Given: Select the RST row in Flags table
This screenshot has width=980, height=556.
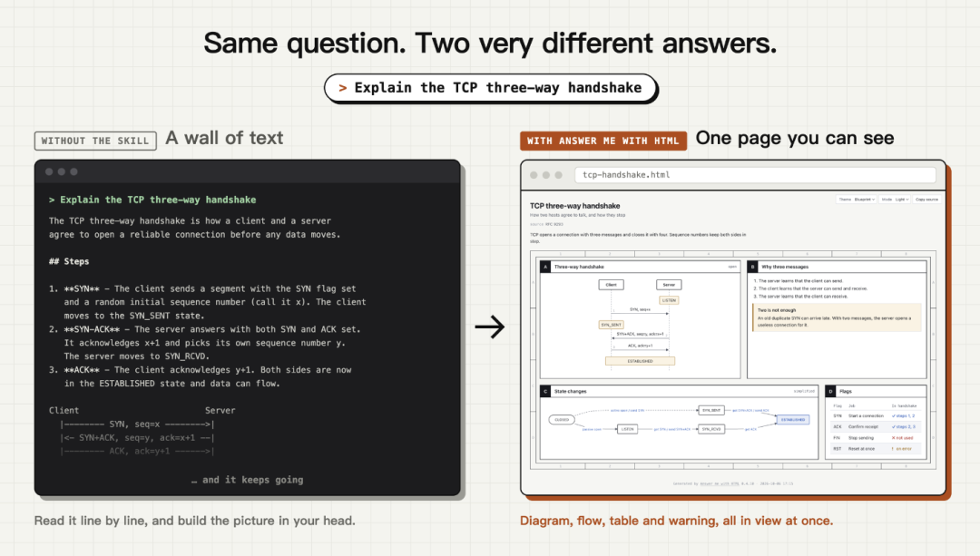Looking at the screenshot, I should (x=875, y=449).
